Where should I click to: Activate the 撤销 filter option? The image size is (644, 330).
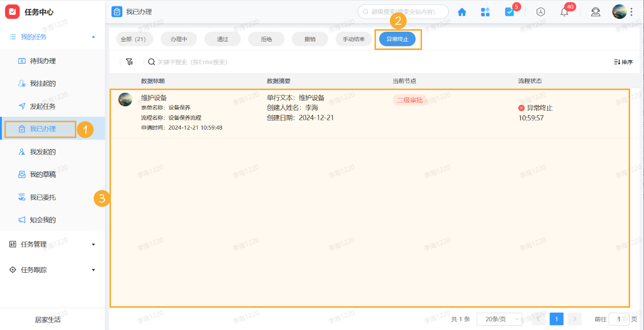(x=310, y=39)
